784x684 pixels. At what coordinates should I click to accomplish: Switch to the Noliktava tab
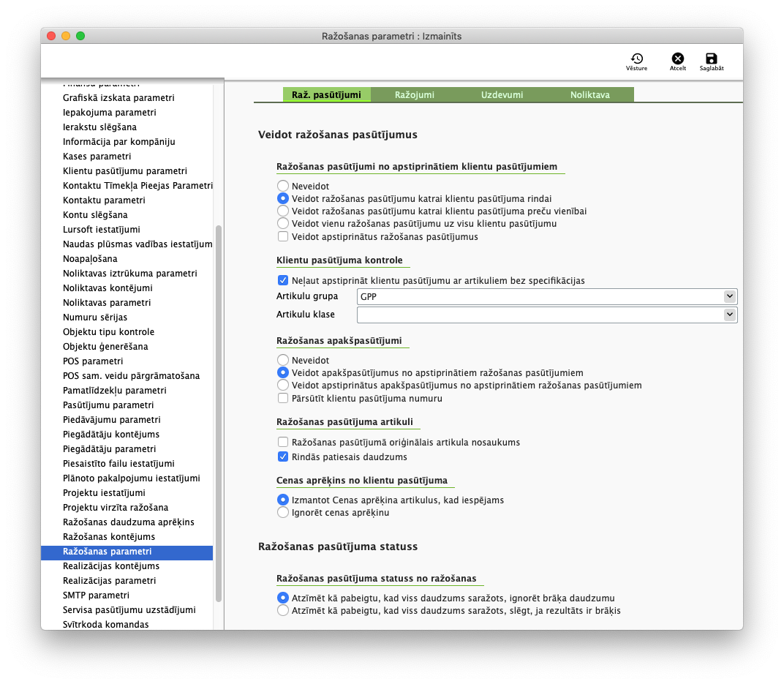point(589,95)
